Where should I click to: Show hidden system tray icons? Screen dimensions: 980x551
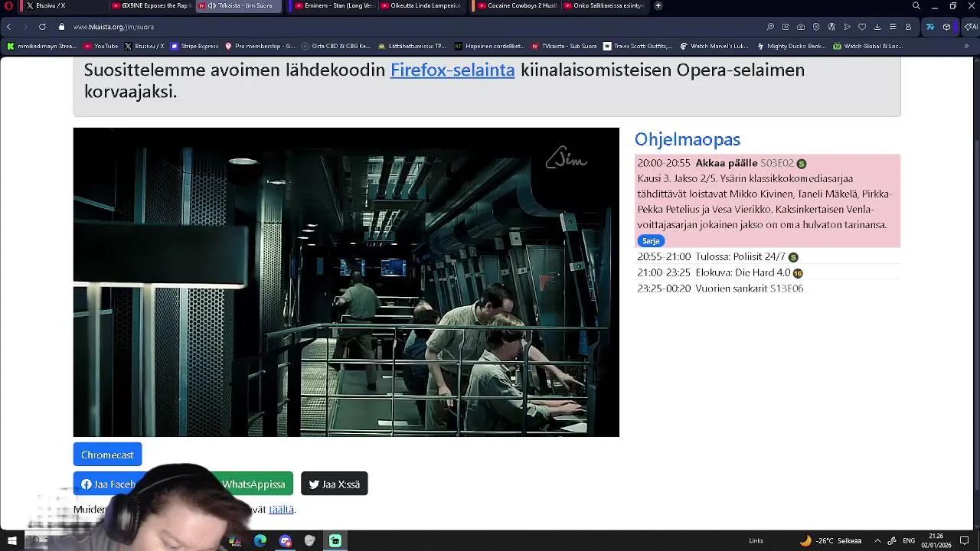coord(877,540)
